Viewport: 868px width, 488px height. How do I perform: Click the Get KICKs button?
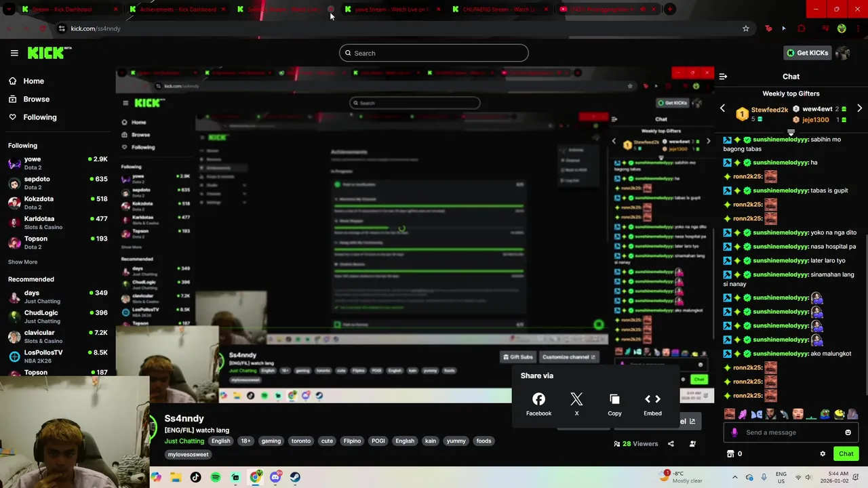(x=807, y=53)
